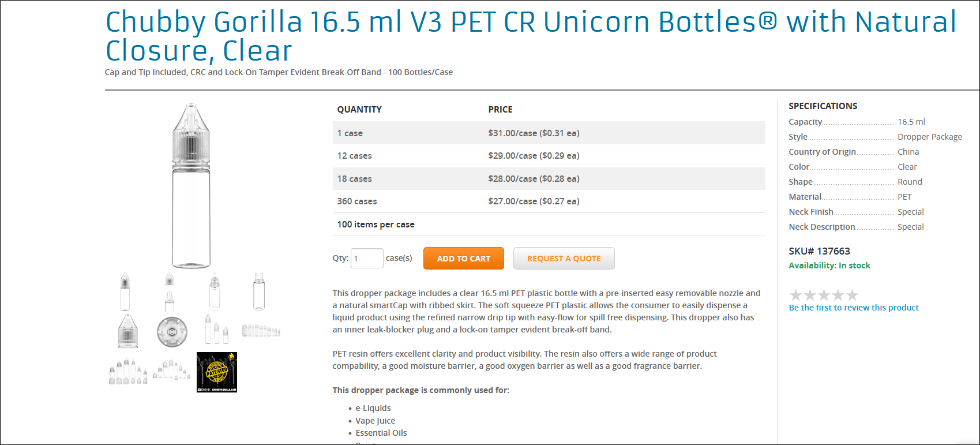Select the black Patented Chubby Gorilla thumbnail
Screen dimensions: 980x445
[x=217, y=372]
